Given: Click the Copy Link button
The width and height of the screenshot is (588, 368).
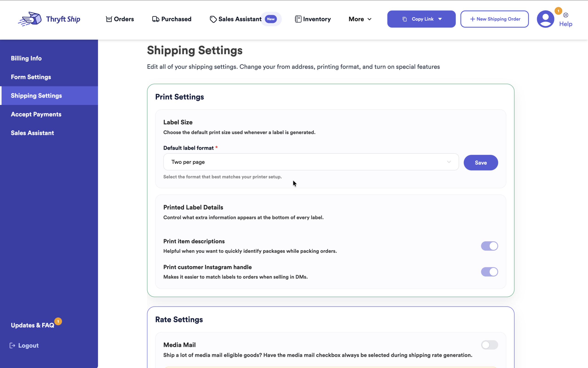Looking at the screenshot, I should click(x=421, y=19).
